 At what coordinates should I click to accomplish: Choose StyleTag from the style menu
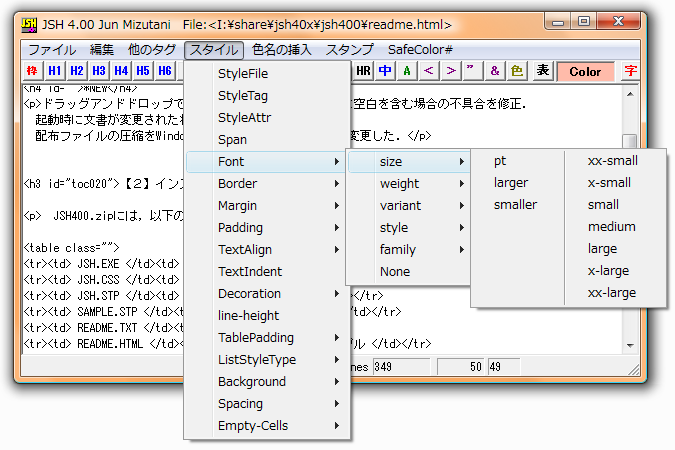(x=267, y=96)
